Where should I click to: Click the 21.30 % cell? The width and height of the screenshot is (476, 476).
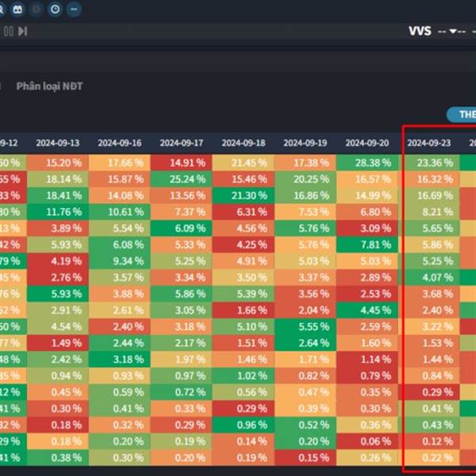[244, 195]
